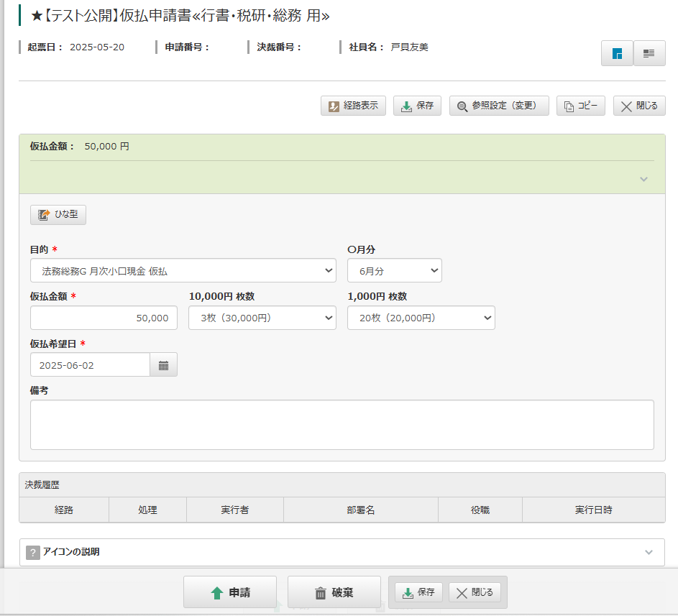Click the 経路表示 route display button
This screenshot has width=678, height=616.
click(x=353, y=106)
